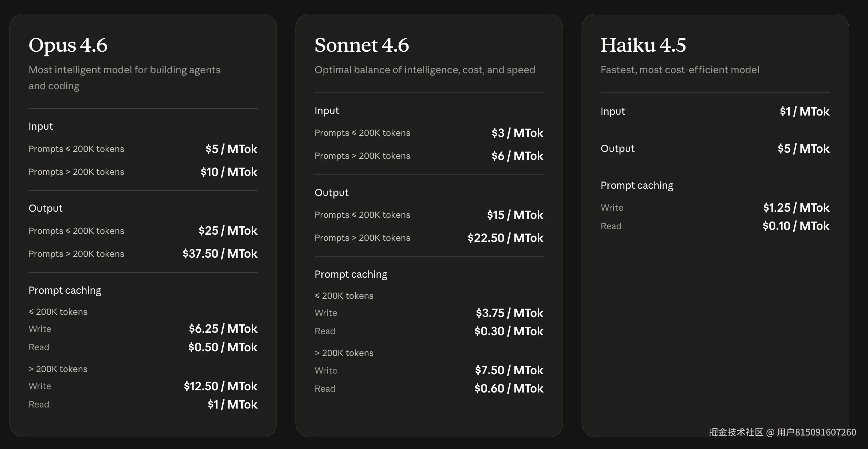The image size is (868, 449).
Task: Click the $0.10 / MTok Haiku cache read price
Action: [796, 226]
